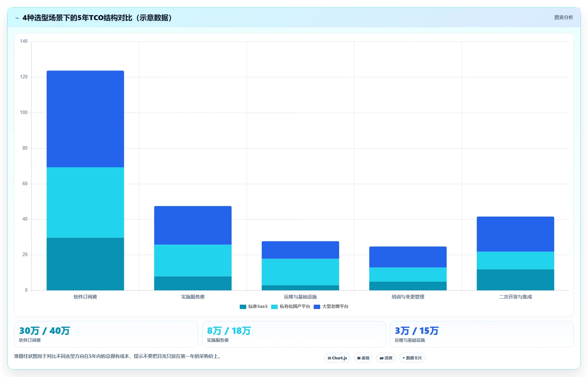Image resolution: width=588 pixels, height=377 pixels.
Task: Click the 大型老牌平台 segment of the 实施服务费 bar
Action: pyautogui.click(x=193, y=226)
